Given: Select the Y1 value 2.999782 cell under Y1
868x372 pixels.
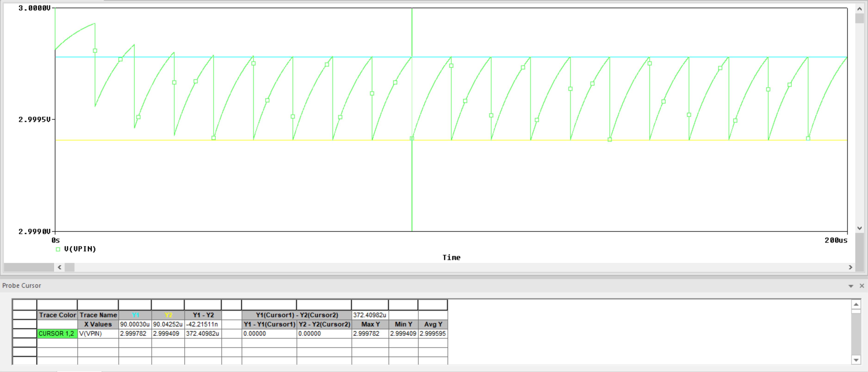Looking at the screenshot, I should coord(135,334).
